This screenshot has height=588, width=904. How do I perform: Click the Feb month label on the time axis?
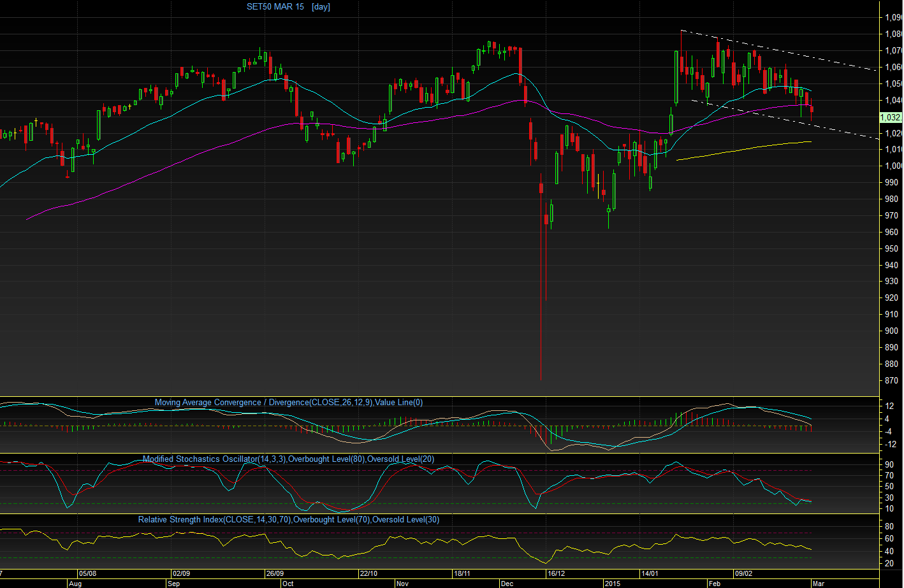click(715, 584)
